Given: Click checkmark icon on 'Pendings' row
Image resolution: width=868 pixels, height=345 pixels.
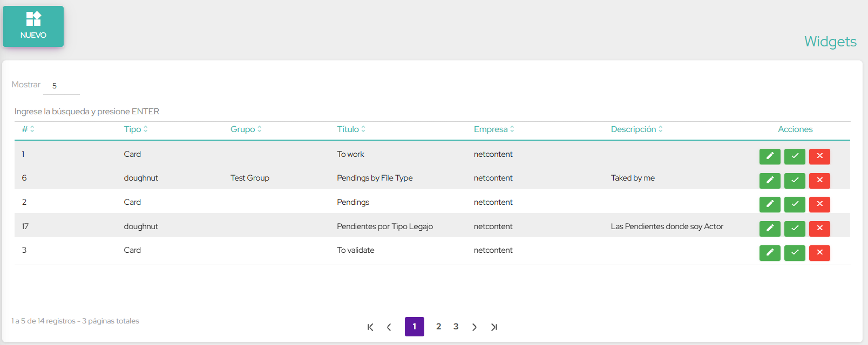Looking at the screenshot, I should click(x=795, y=204).
